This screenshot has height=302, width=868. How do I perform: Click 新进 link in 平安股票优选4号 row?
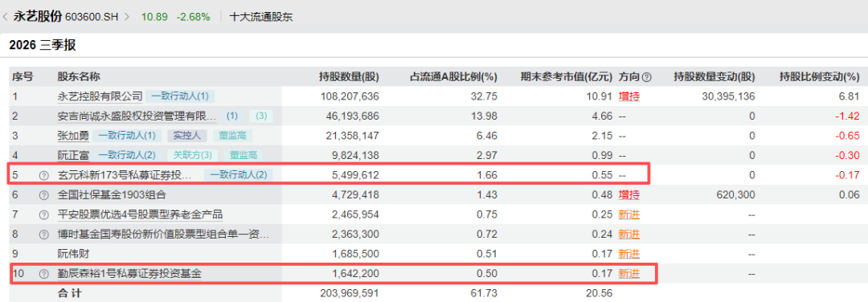[x=628, y=214]
